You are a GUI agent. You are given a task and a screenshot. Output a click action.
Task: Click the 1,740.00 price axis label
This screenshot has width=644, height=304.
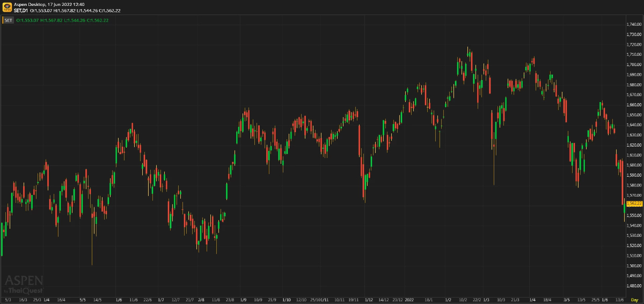click(635, 24)
